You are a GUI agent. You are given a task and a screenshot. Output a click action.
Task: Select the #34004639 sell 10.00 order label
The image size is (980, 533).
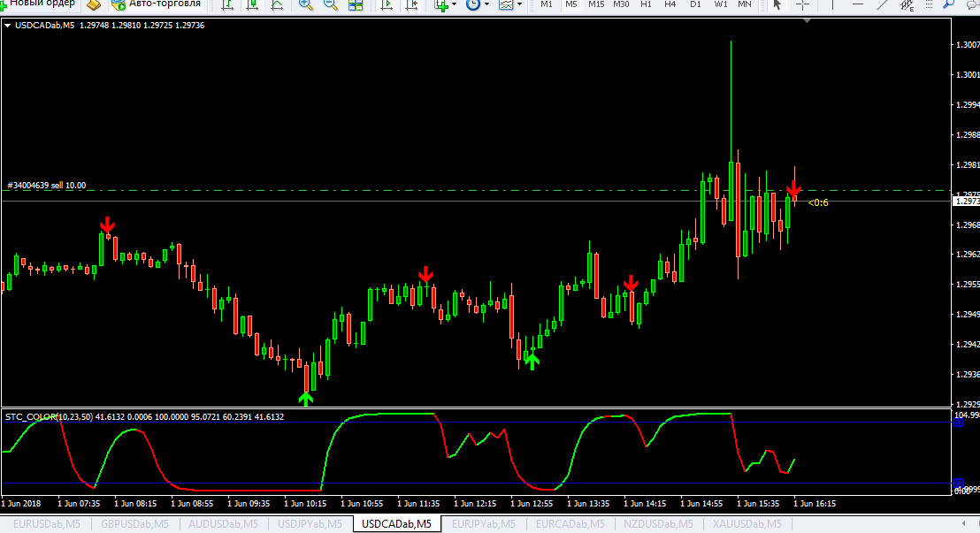tap(47, 186)
